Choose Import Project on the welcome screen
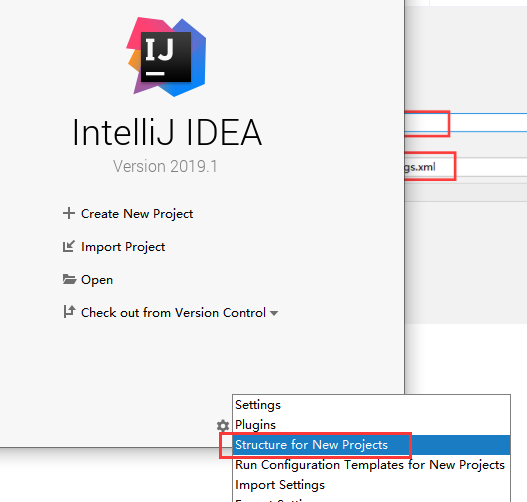 tap(123, 247)
